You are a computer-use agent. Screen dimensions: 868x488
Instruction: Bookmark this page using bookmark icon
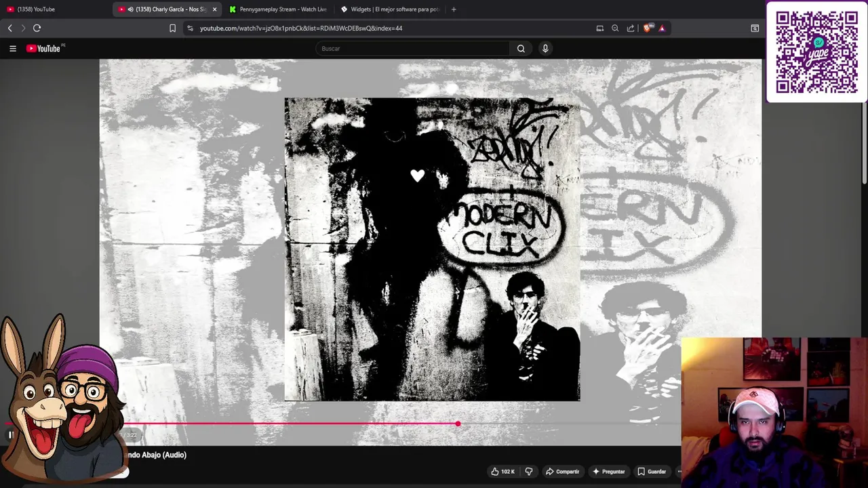[x=172, y=28]
